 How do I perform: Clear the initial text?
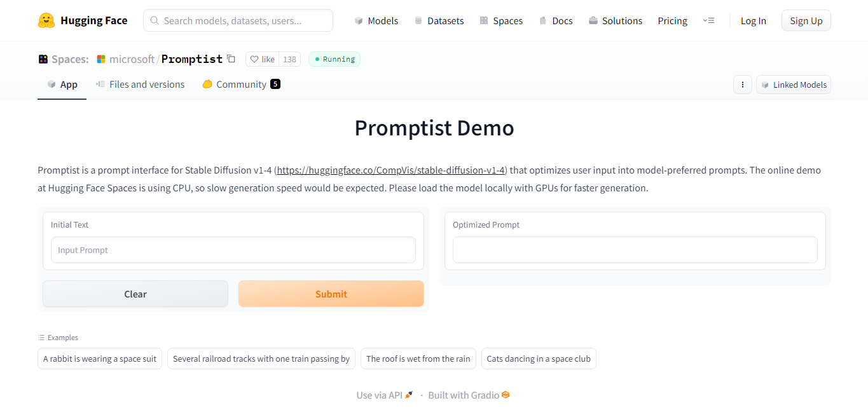(x=135, y=294)
